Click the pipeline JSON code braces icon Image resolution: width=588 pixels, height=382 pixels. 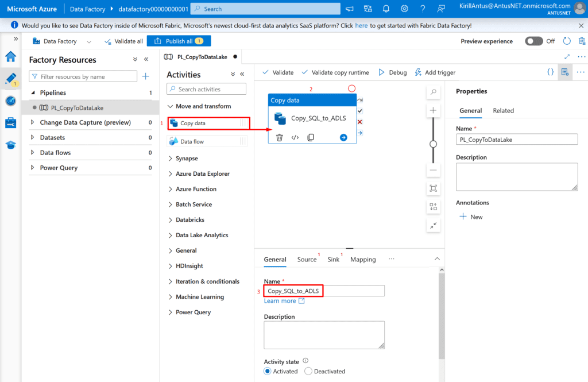click(x=550, y=72)
